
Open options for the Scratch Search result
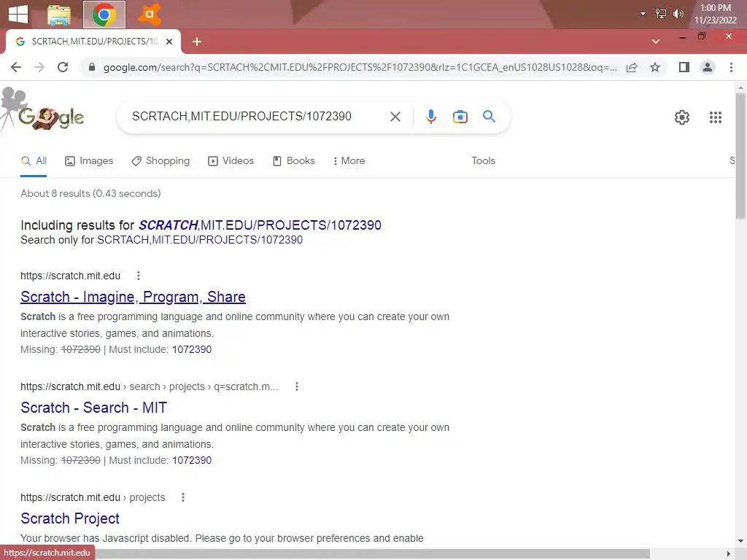296,386
